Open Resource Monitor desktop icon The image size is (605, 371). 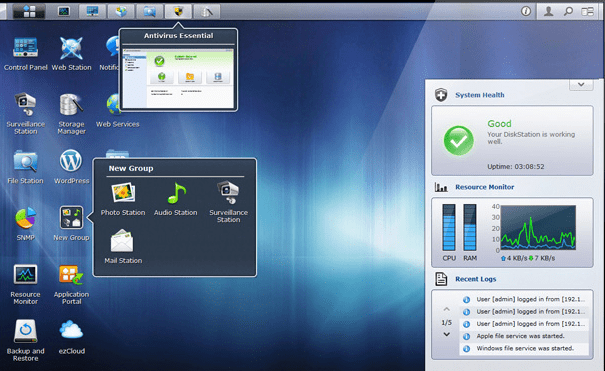[25, 284]
